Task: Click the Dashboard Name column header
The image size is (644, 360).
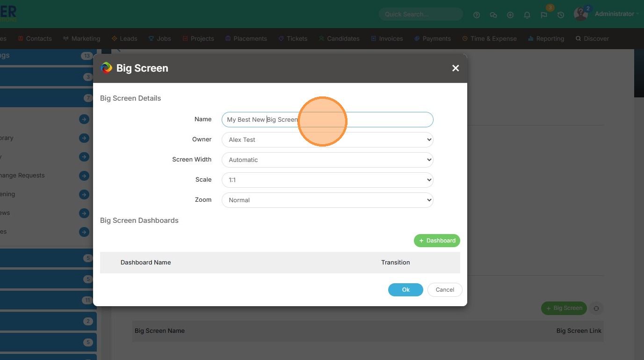Action: [145, 262]
